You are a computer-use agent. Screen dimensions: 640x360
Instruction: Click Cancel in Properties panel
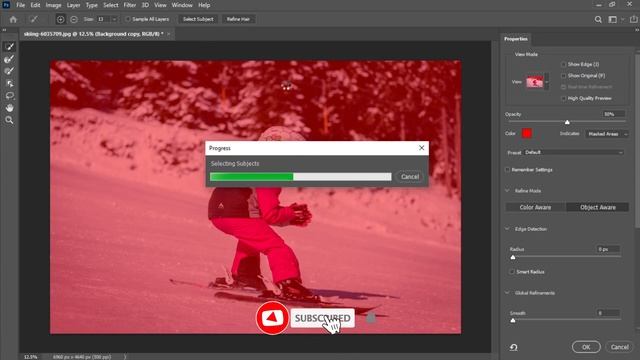pos(620,347)
